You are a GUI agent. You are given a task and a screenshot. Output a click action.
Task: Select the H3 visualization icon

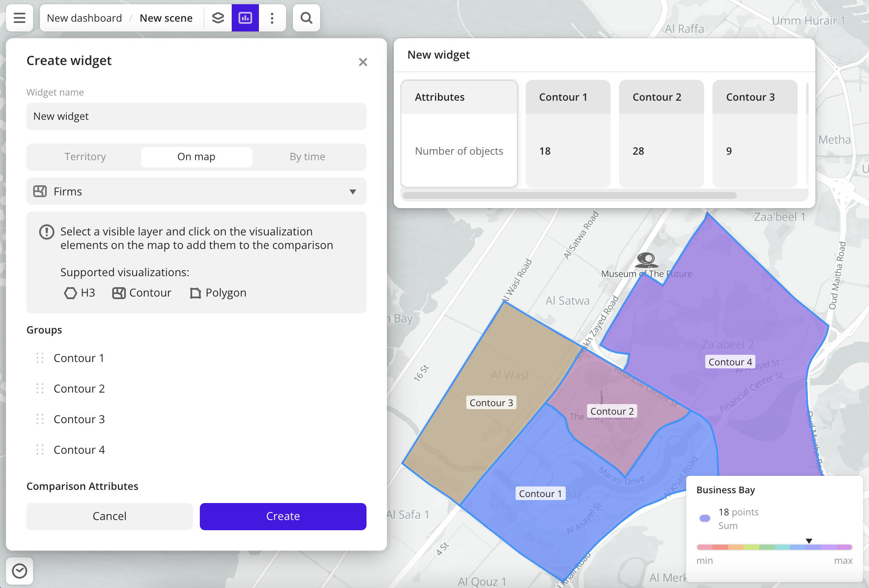pyautogui.click(x=71, y=293)
